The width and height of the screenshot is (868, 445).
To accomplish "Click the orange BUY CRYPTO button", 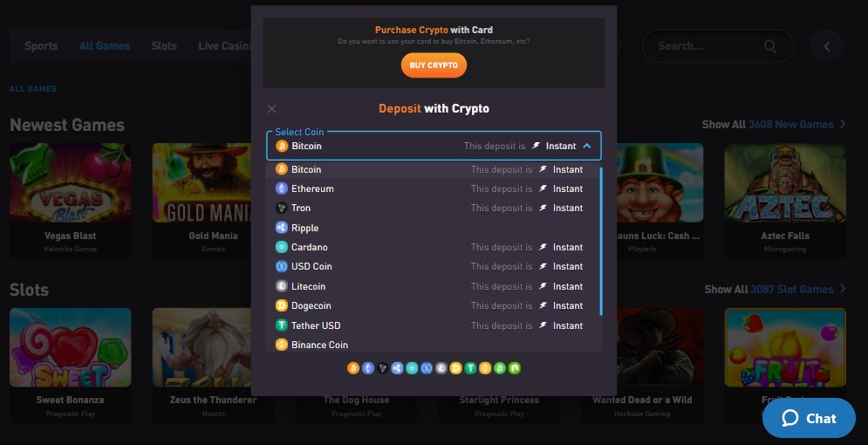I will [x=434, y=65].
